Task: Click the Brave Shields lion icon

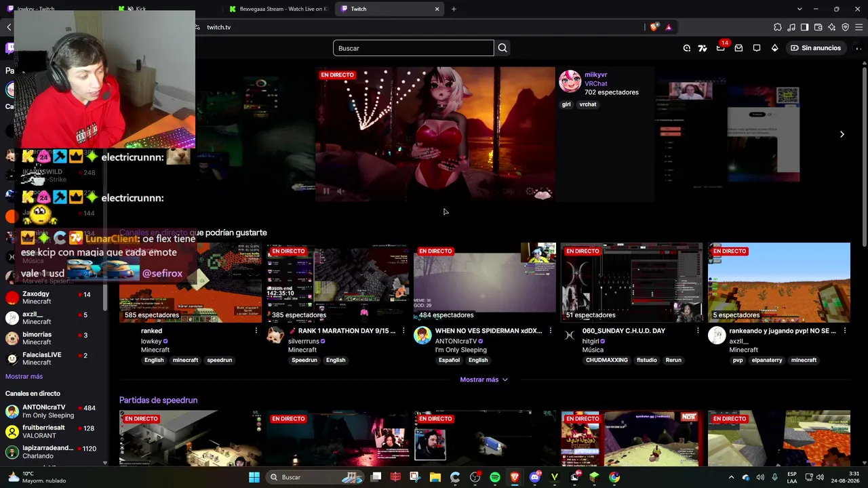Action: pyautogui.click(x=654, y=27)
